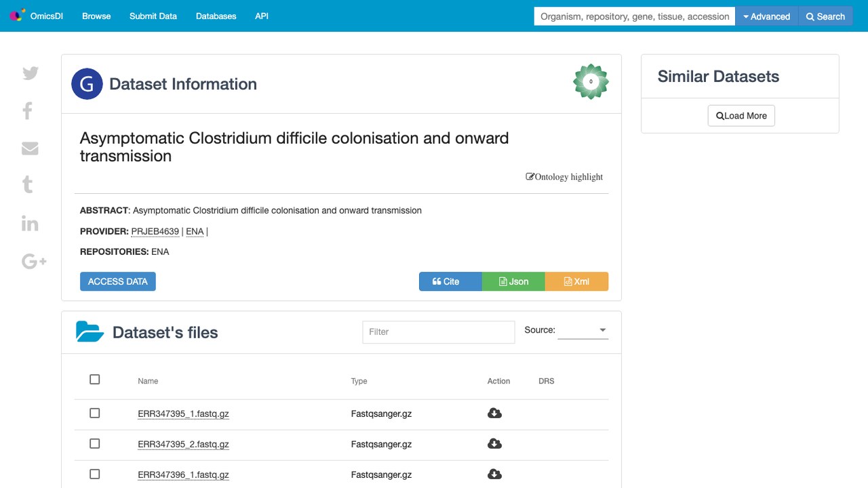
Task: Tick checkbox for ERR347395_1.fastq.gz
Action: click(x=95, y=413)
